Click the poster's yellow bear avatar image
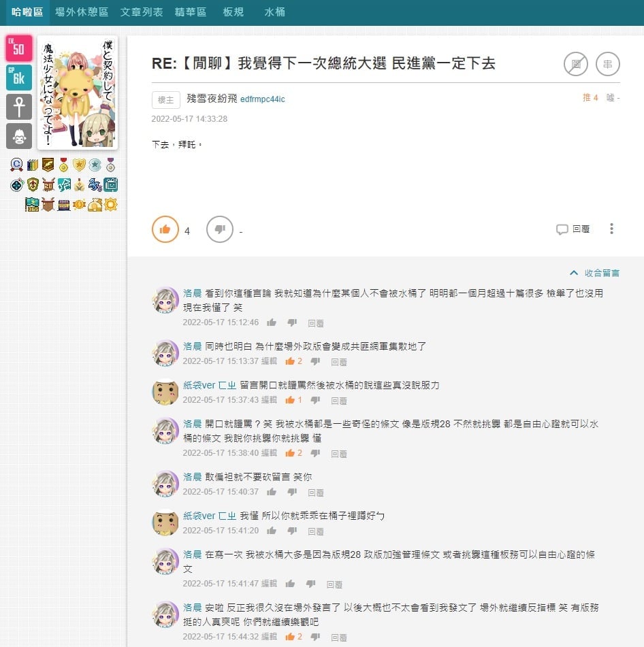The image size is (644, 647). pyautogui.click(x=78, y=93)
